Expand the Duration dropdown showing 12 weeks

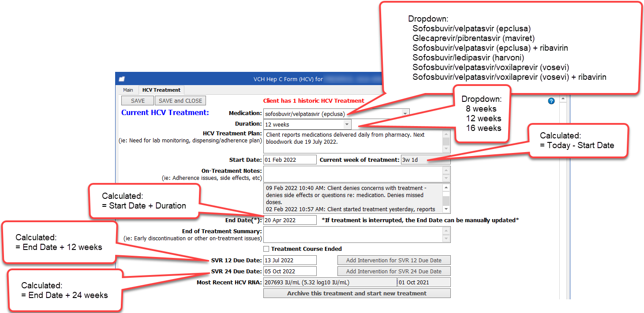click(347, 124)
